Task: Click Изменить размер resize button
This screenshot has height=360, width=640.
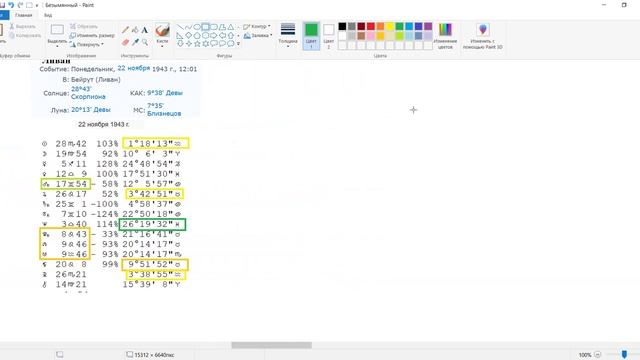Action: point(92,36)
